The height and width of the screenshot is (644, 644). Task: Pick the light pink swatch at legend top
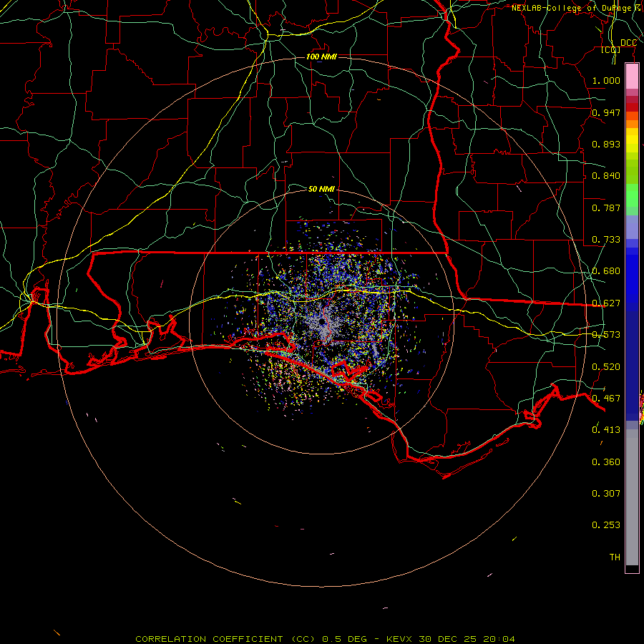coord(632,77)
